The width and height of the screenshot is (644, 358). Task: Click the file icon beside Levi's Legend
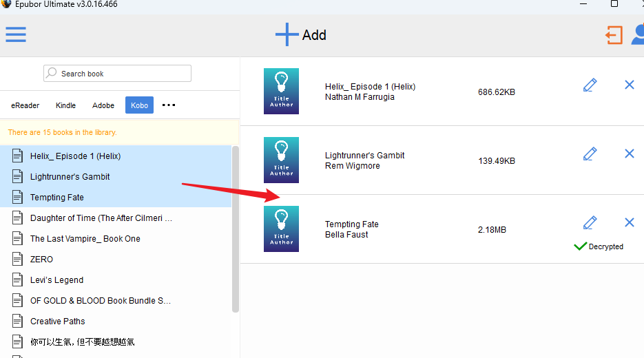tap(17, 280)
